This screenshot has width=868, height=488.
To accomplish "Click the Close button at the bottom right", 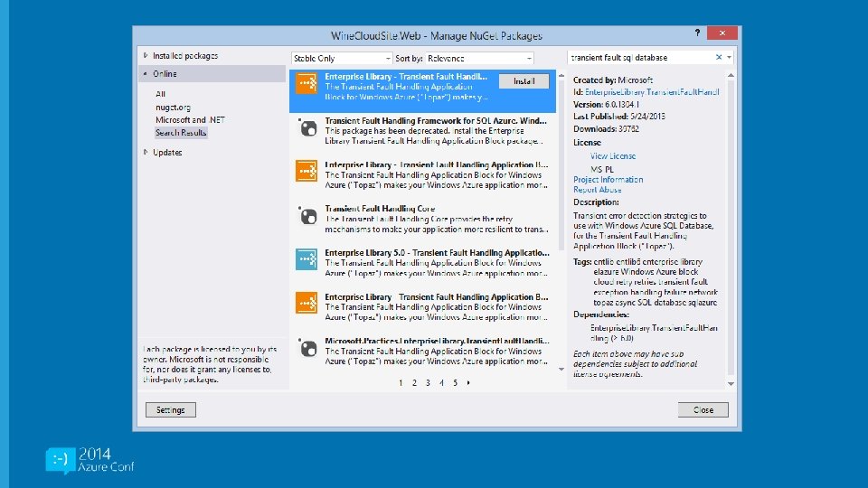I will (x=703, y=410).
